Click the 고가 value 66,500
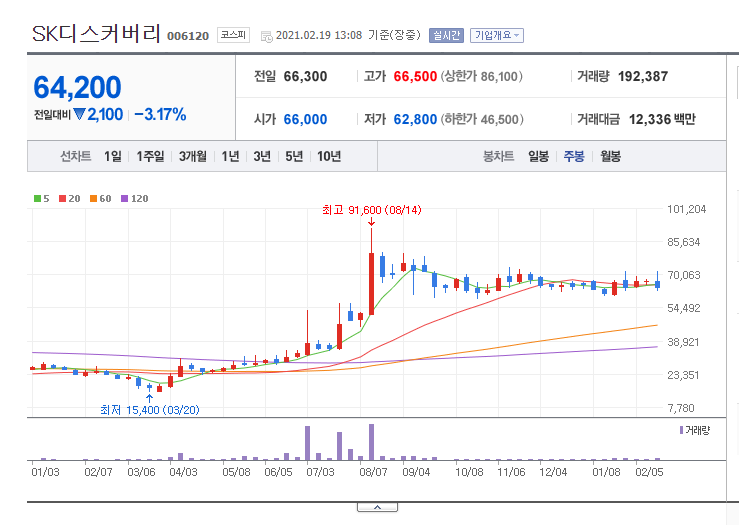 (415, 76)
